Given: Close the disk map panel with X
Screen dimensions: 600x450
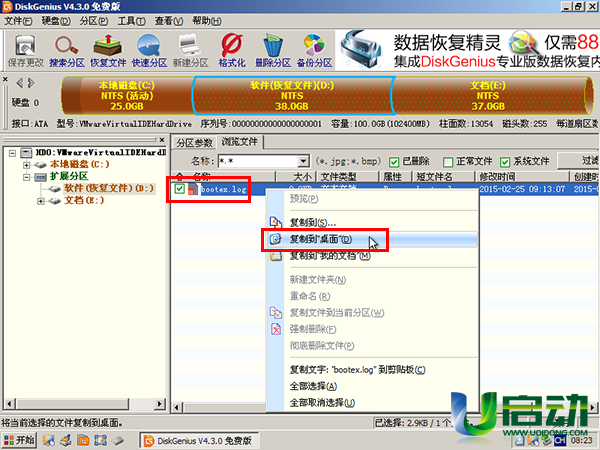Looking at the screenshot, I should click(5, 79).
